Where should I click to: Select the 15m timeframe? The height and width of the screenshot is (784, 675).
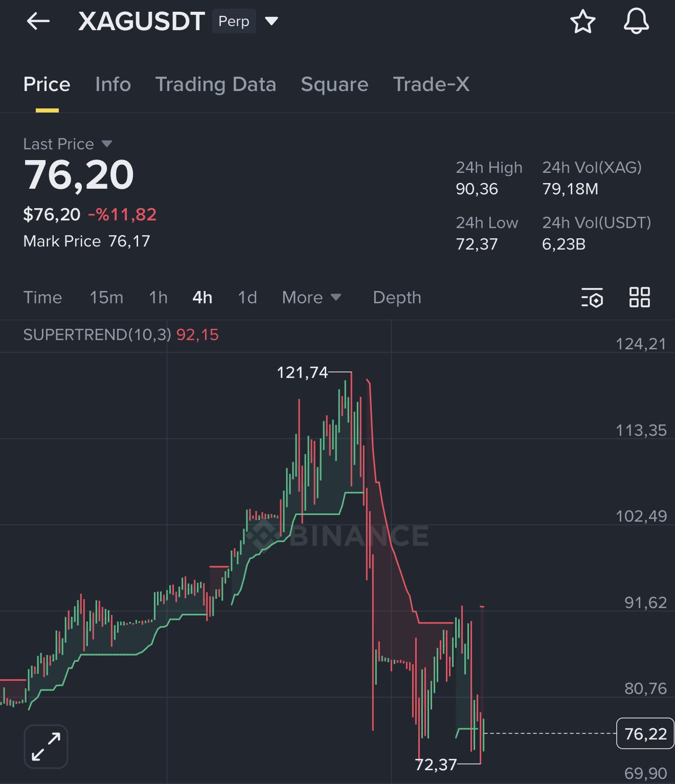tap(106, 297)
